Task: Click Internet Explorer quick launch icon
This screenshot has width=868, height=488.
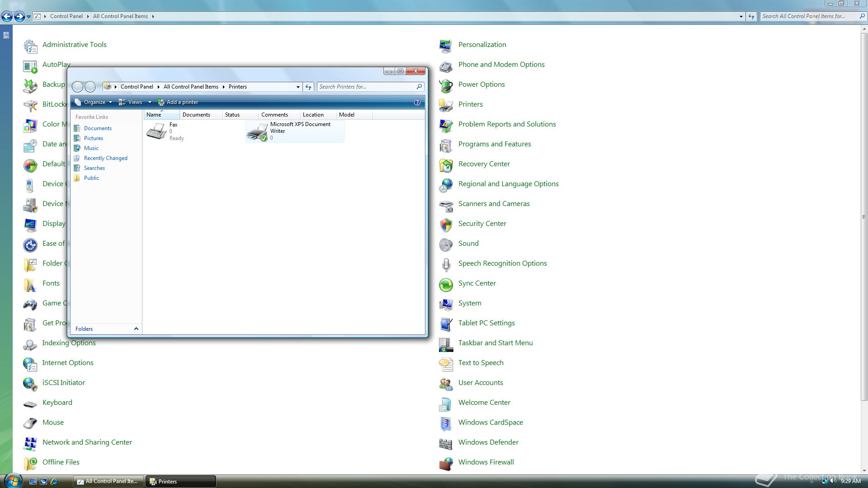Action: pos(54,481)
